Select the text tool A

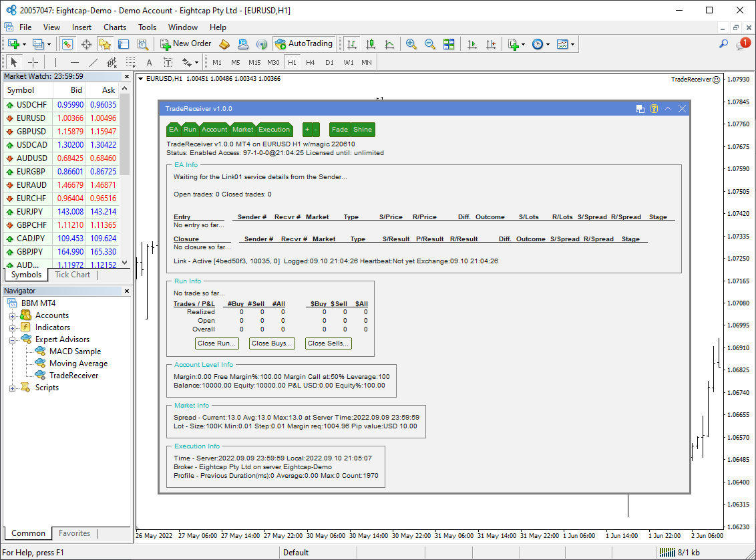[x=150, y=62]
